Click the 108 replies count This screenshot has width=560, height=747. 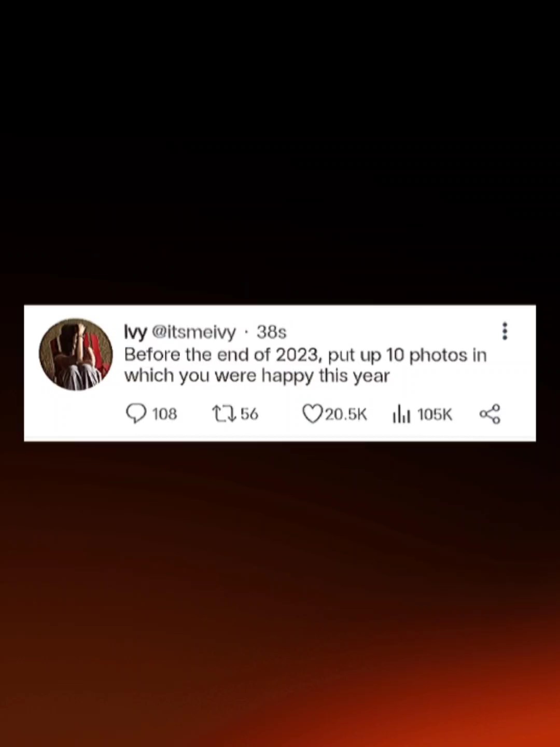(x=164, y=414)
